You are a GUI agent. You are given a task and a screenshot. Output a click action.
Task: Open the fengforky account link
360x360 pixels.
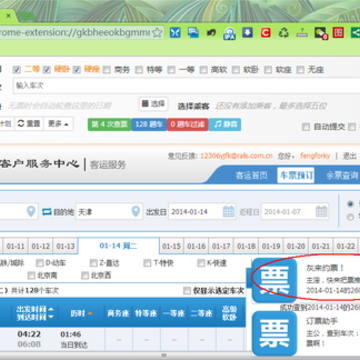315,156
